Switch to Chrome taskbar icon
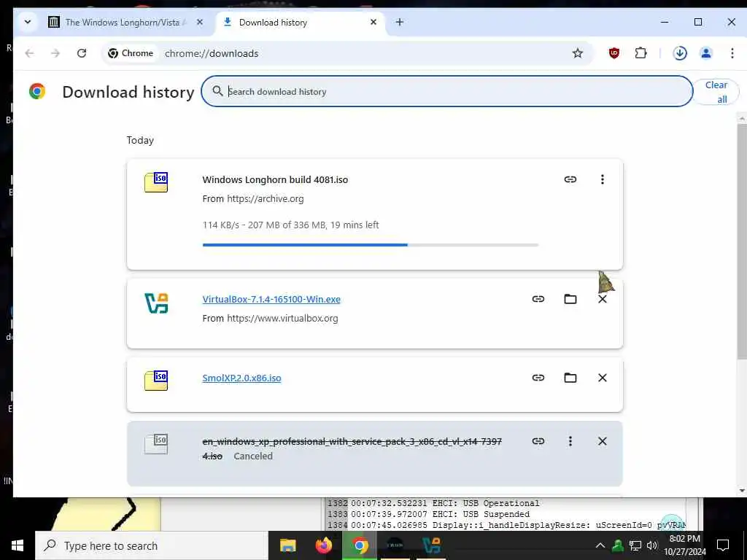The image size is (747, 560). click(360, 545)
